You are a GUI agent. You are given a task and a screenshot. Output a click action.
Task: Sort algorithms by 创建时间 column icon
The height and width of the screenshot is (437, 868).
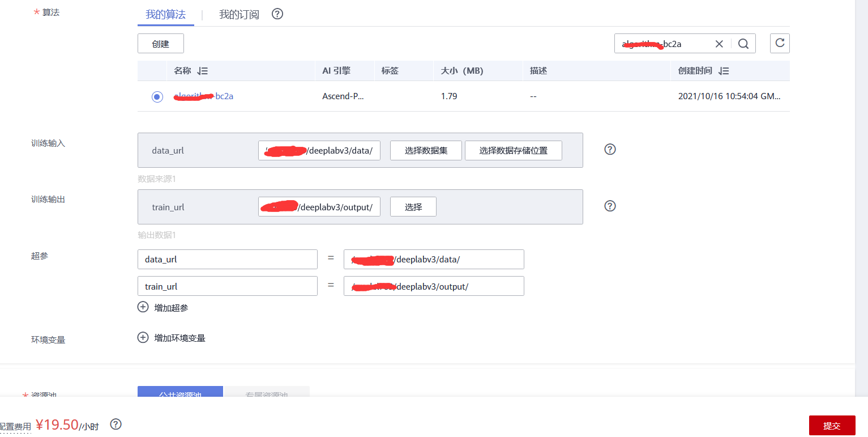(x=723, y=71)
